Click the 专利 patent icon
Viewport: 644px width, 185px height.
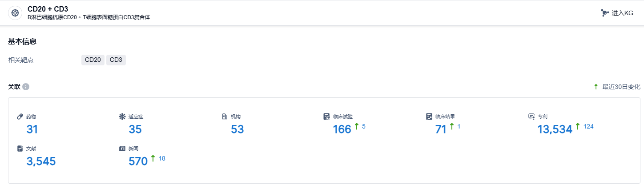[x=531, y=117]
